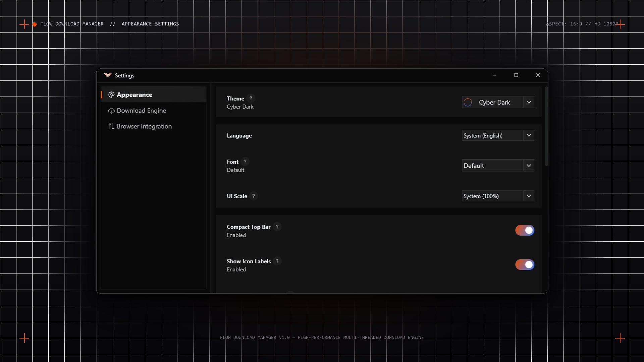The height and width of the screenshot is (362, 644).
Task: Click the Enabled status under Show Icon Labels
Action: click(236, 269)
